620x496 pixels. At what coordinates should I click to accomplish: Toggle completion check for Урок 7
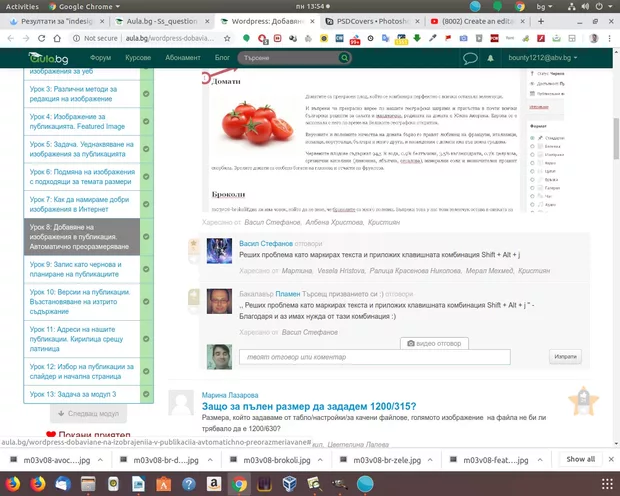[146, 204]
